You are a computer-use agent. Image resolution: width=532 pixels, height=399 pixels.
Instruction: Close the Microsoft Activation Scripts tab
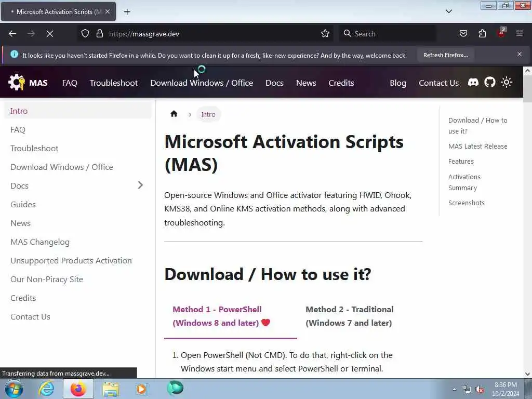(x=108, y=11)
